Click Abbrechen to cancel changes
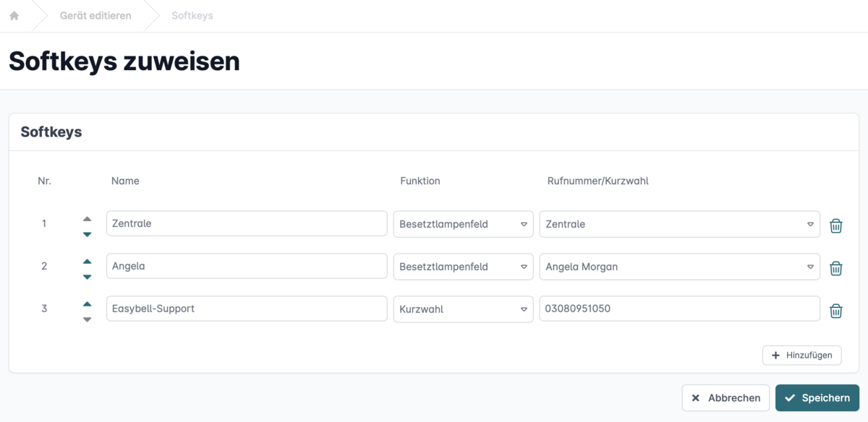The width and height of the screenshot is (868, 422). click(x=726, y=397)
